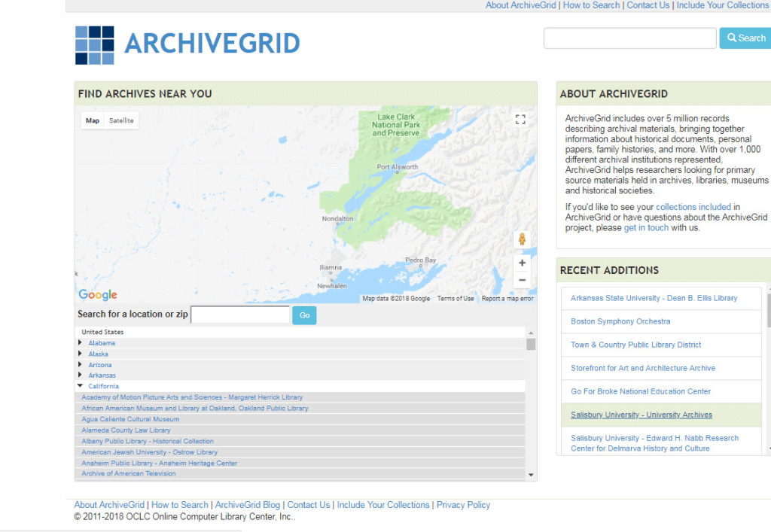Screen dimensions: 771x532
Task: Open Alameda County Law Library
Action: [x=126, y=430]
